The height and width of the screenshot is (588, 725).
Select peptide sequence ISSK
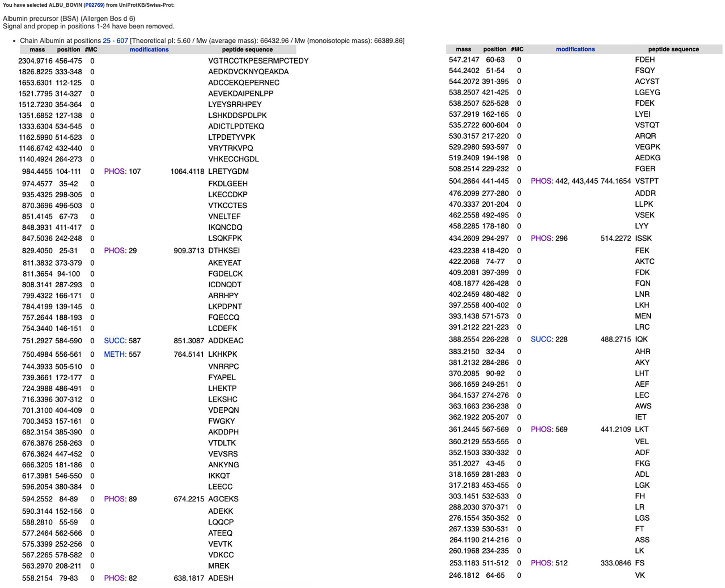point(643,238)
